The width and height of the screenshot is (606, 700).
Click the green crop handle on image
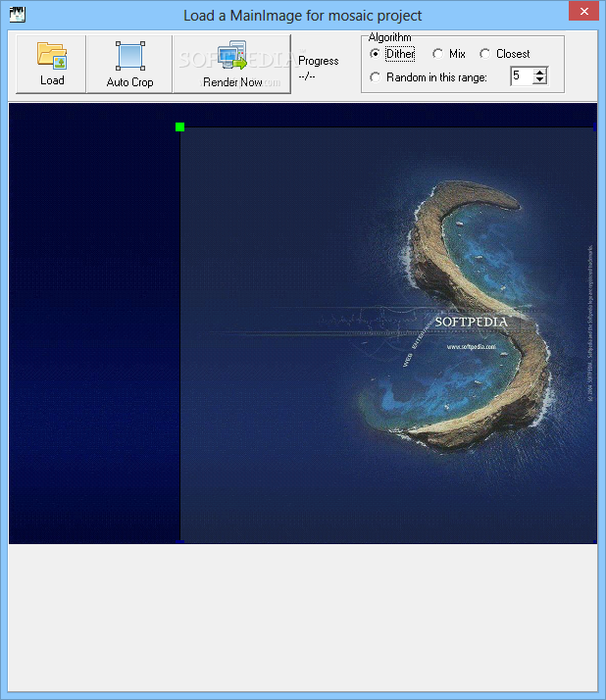[x=180, y=127]
